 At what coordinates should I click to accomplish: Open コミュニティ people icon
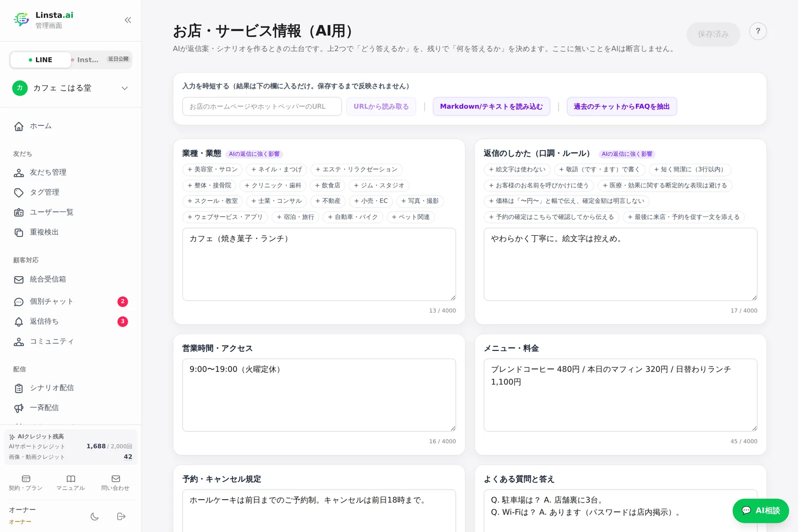[19, 342]
